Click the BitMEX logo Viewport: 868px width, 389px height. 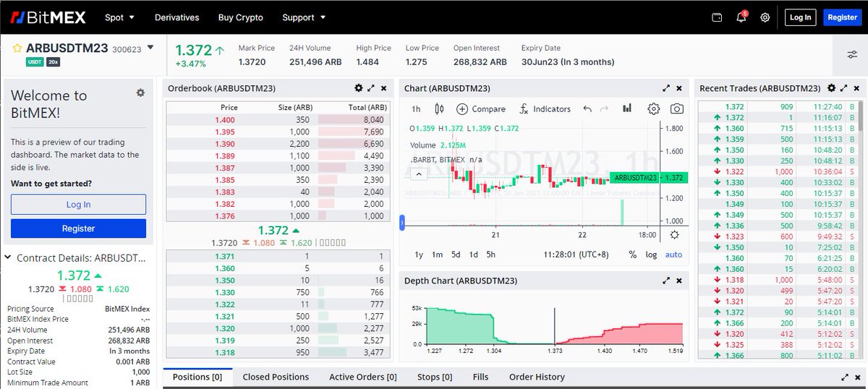coord(48,17)
